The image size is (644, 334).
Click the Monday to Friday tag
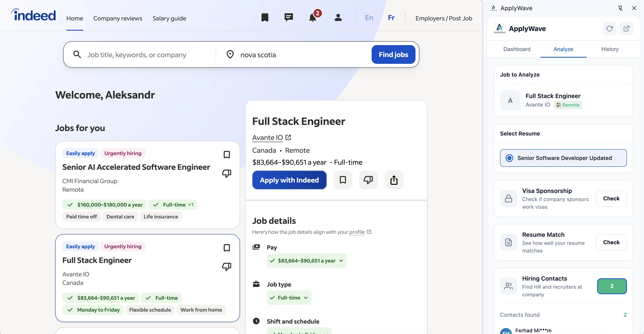pos(93,310)
